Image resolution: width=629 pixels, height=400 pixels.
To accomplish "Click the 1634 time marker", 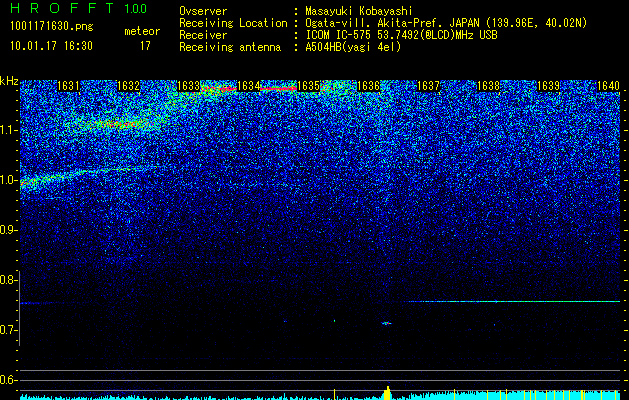I will coord(248,86).
